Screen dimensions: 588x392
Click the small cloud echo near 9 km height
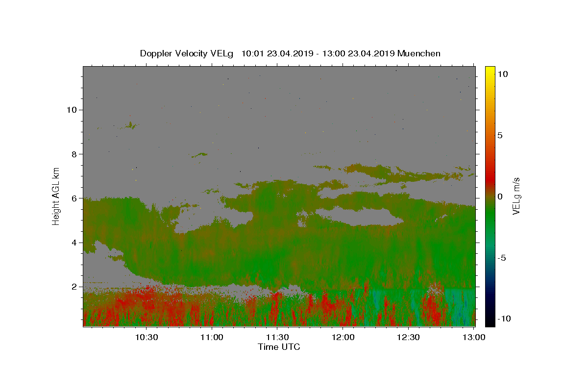coord(130,125)
